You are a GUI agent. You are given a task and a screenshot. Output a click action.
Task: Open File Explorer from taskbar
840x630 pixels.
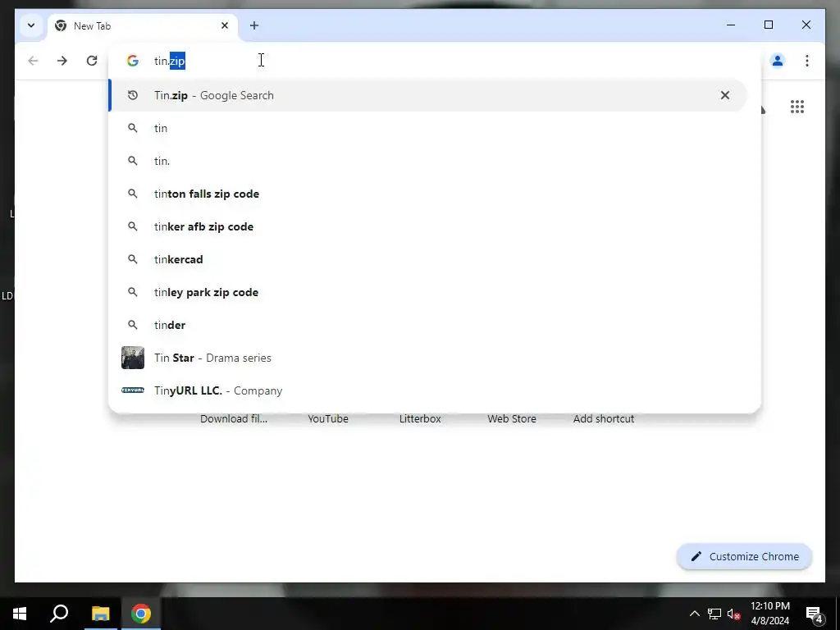(x=100, y=614)
